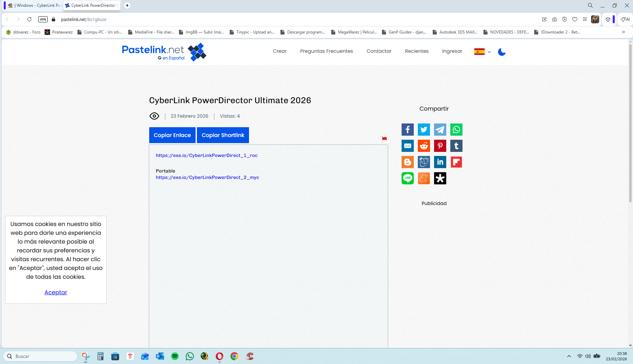Screen dimensions: 633x364
Task: Open Preguntas Frecuentes page
Action: [326, 51]
